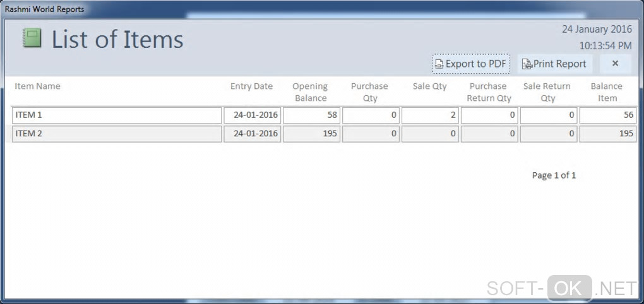
Task: Click the date 24 January 2016
Action: pos(597,29)
